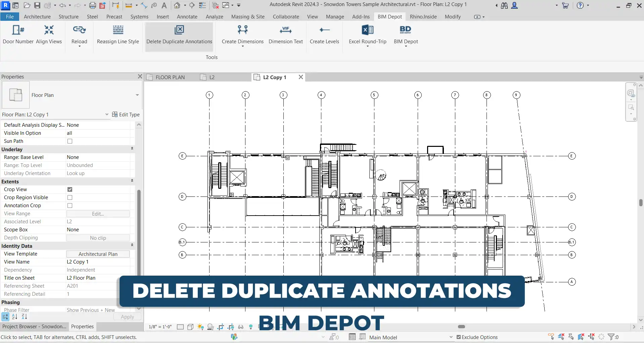The image size is (644, 343).
Task: Enable the Annotation Crop checkbox
Action: tap(70, 206)
